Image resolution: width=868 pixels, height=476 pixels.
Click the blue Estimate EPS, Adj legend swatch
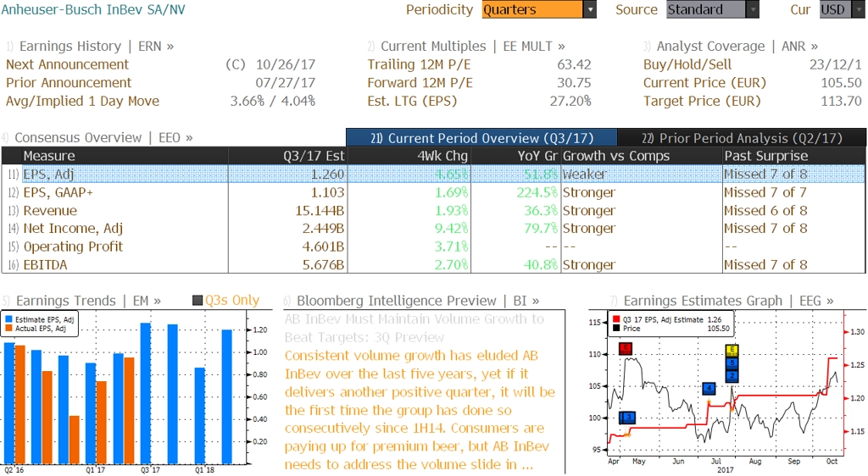click(8, 319)
